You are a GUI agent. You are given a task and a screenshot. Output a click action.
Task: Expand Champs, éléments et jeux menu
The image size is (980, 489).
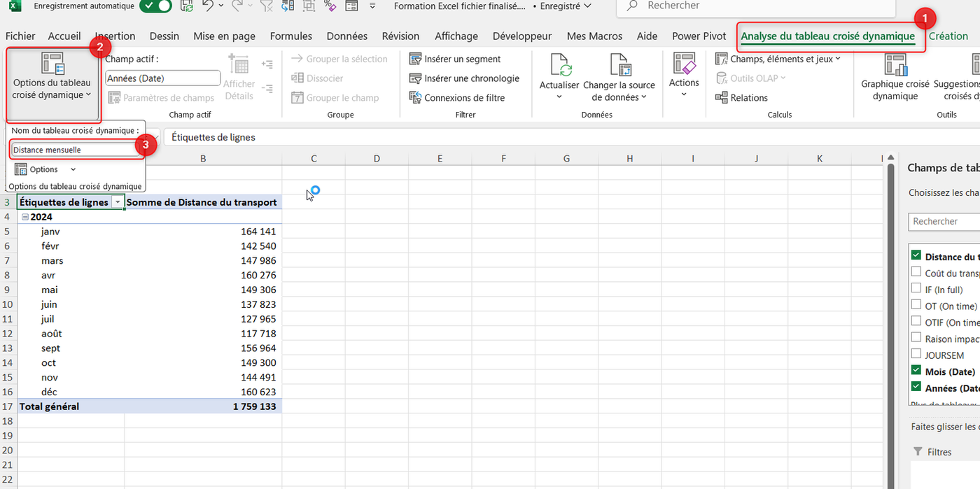point(778,59)
